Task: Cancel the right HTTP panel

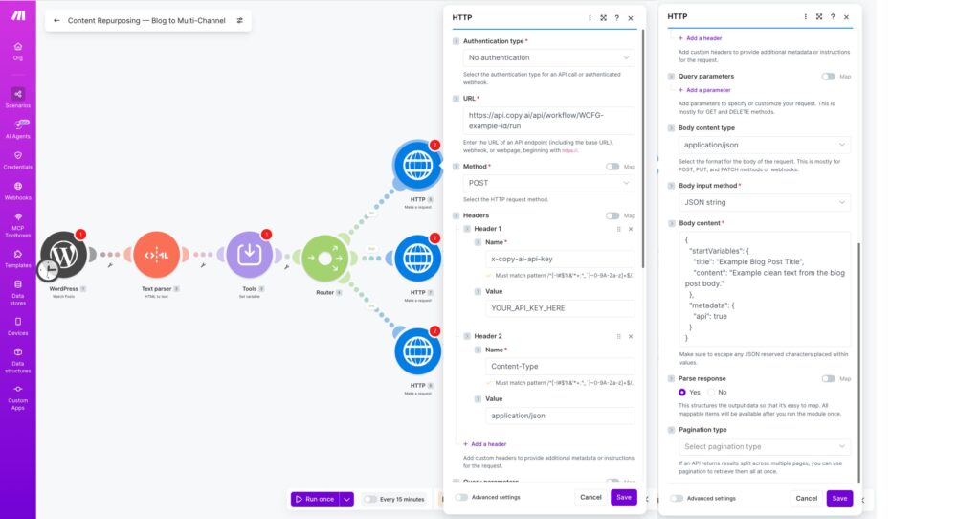Action: tap(806, 498)
